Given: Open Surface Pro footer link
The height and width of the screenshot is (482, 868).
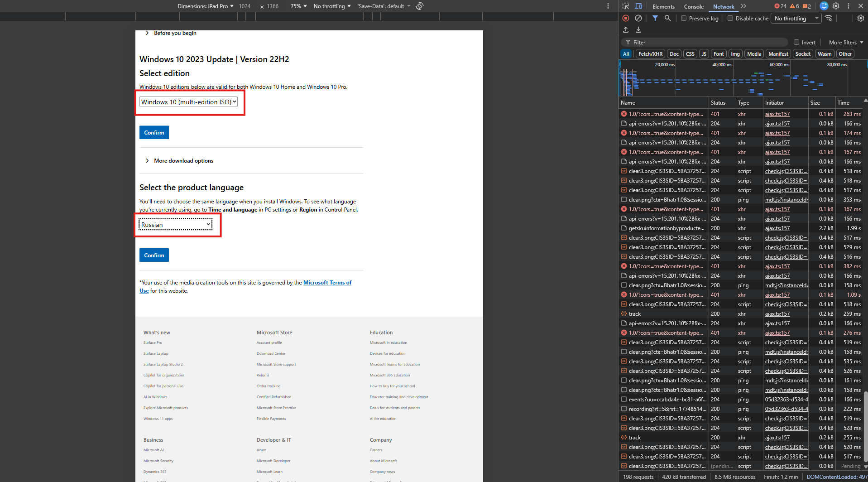Looking at the screenshot, I should click(153, 343).
